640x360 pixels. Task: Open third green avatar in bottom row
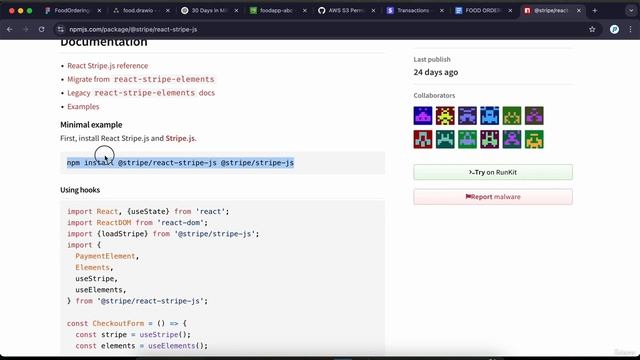(x=467, y=139)
